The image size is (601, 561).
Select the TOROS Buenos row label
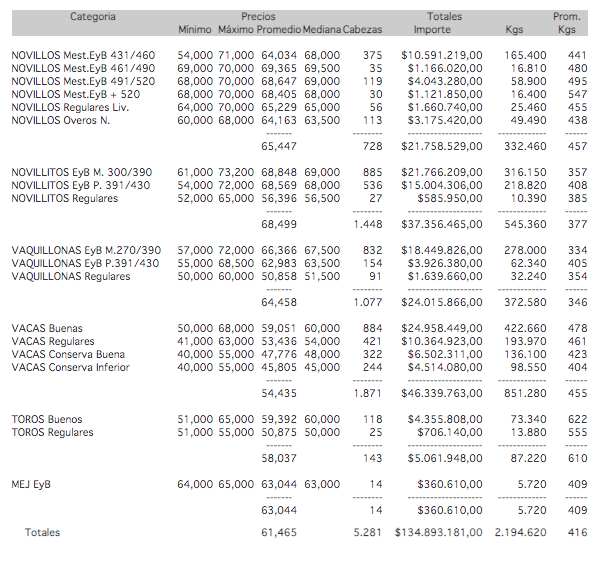click(x=46, y=419)
